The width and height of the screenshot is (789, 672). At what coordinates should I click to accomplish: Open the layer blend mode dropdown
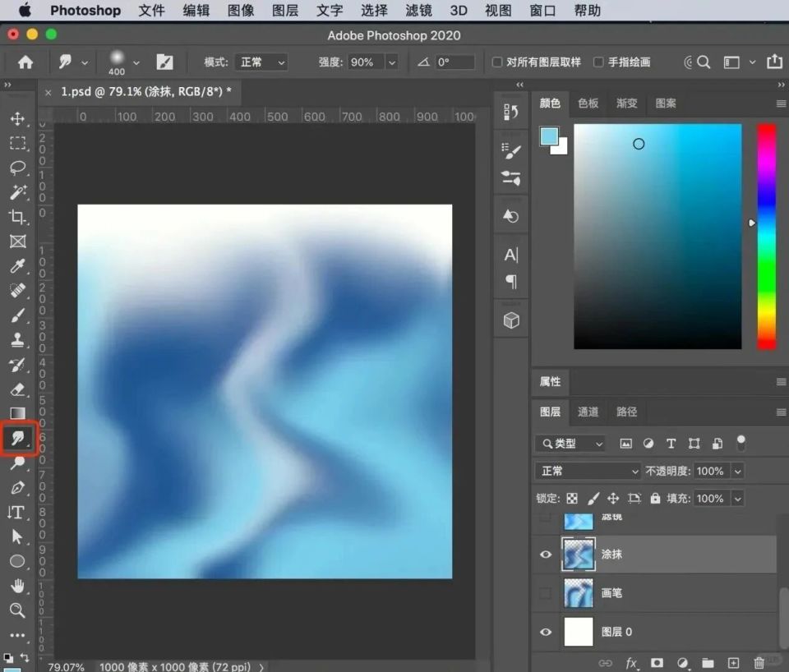(588, 471)
